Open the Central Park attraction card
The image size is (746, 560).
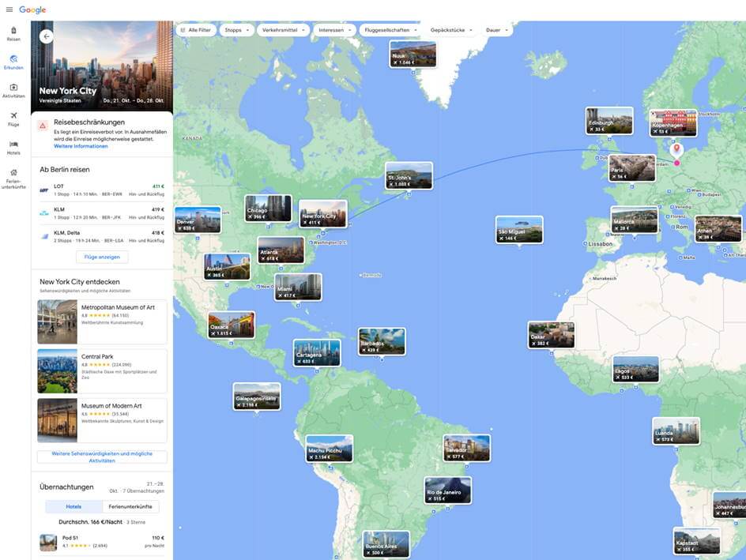102,371
